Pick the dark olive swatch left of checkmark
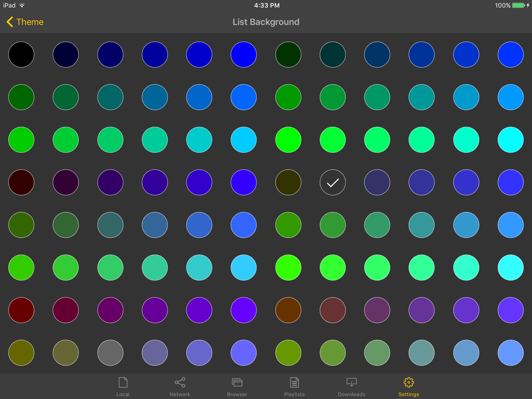Image resolution: width=532 pixels, height=399 pixels. [x=288, y=182]
